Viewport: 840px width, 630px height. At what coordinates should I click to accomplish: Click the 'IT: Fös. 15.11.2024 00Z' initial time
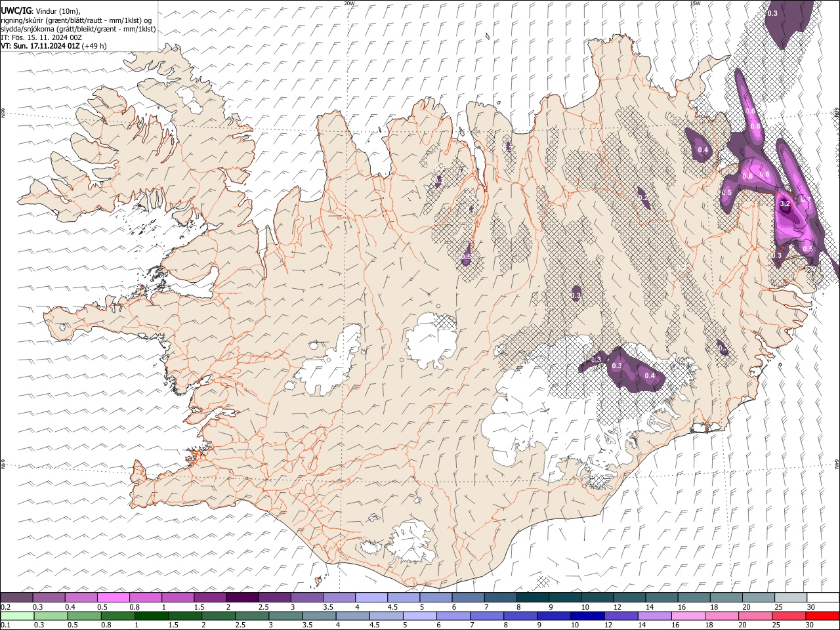pos(41,37)
